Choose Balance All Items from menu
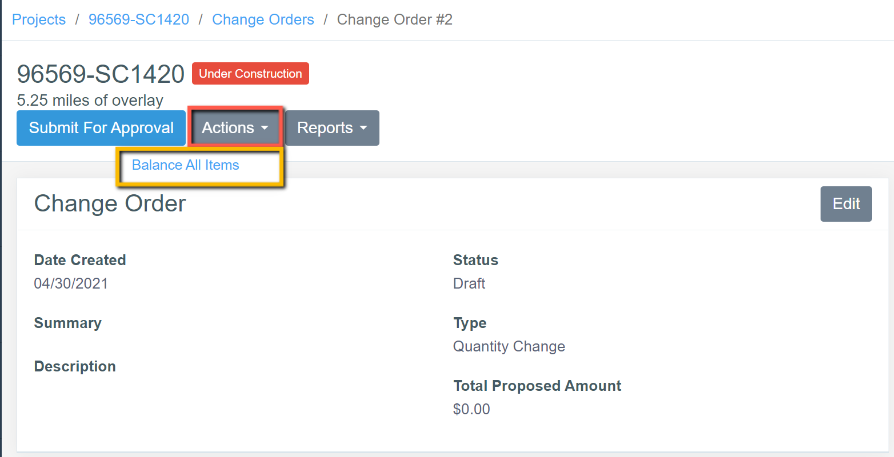This screenshot has height=457, width=894. coord(186,165)
